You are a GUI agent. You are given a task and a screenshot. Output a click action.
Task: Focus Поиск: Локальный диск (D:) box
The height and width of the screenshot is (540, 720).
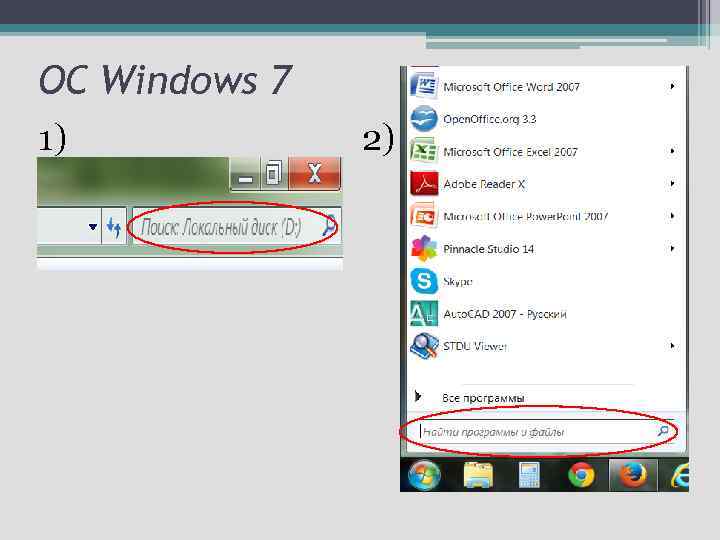point(236,226)
